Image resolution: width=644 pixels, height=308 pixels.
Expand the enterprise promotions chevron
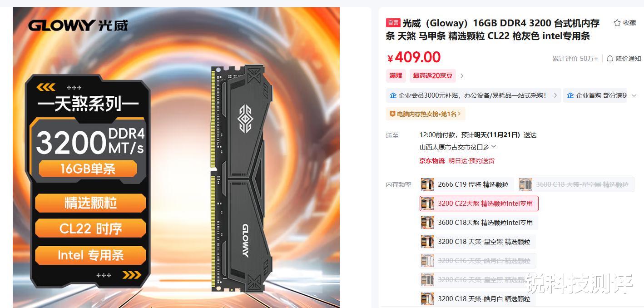pyautogui.click(x=634, y=95)
